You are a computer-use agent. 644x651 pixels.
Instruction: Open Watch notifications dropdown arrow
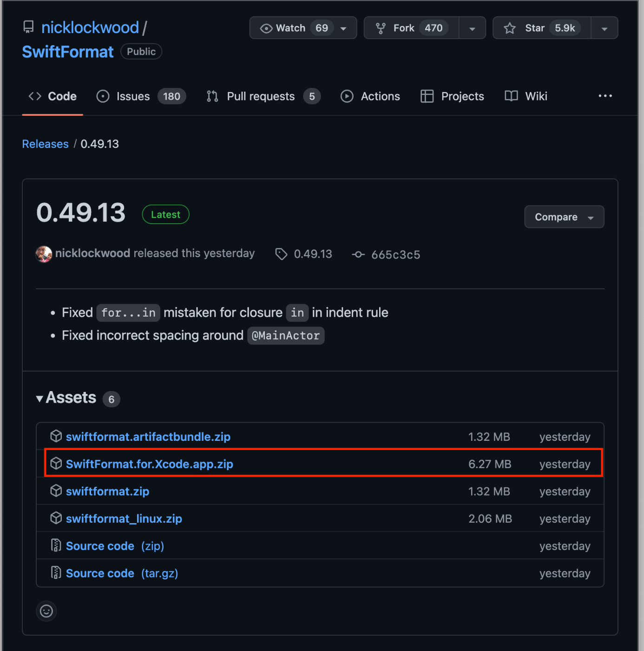343,28
